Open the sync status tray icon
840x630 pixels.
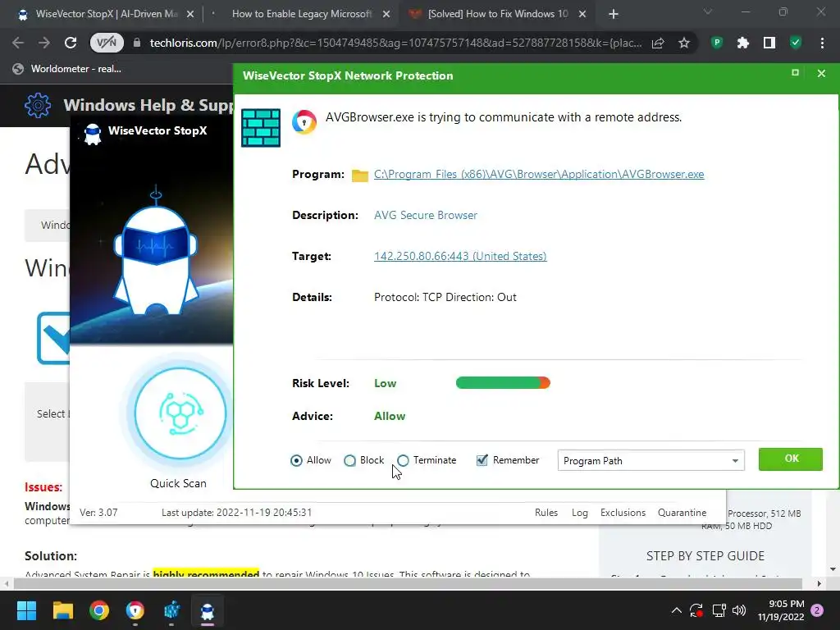pos(696,610)
